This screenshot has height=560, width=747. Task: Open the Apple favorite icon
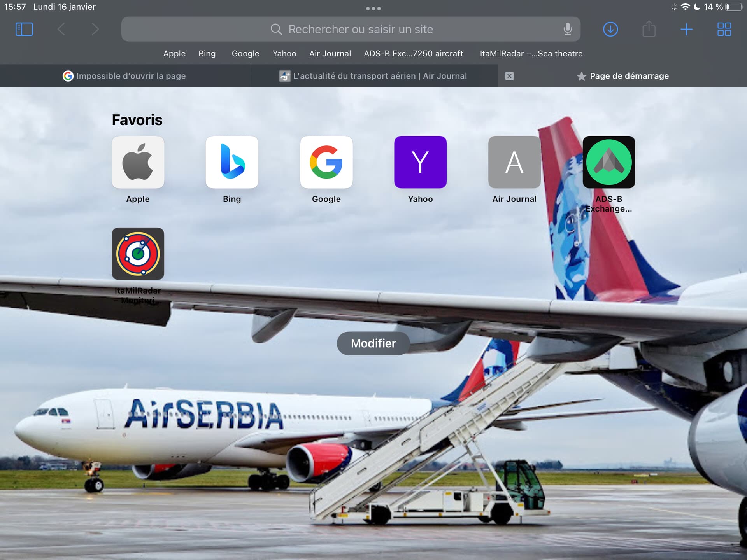pos(138,162)
